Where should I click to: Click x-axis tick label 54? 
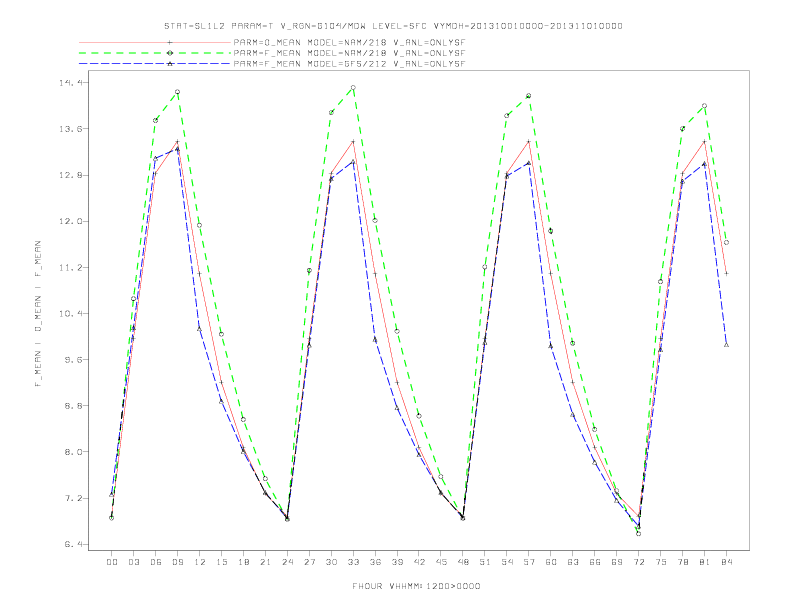pyautogui.click(x=507, y=562)
